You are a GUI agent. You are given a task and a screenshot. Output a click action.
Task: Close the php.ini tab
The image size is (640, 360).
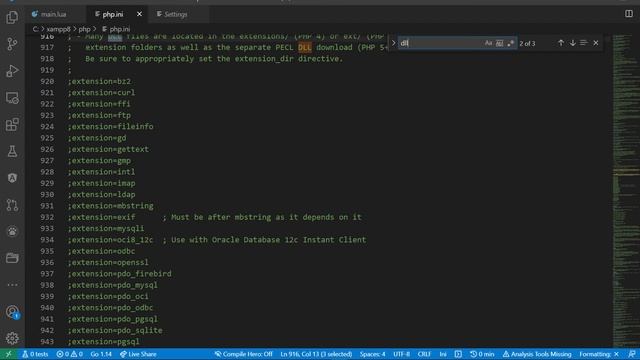tap(139, 14)
